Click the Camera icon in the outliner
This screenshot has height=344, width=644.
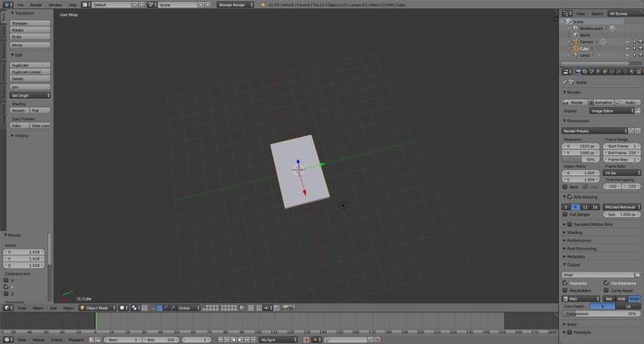(x=576, y=42)
